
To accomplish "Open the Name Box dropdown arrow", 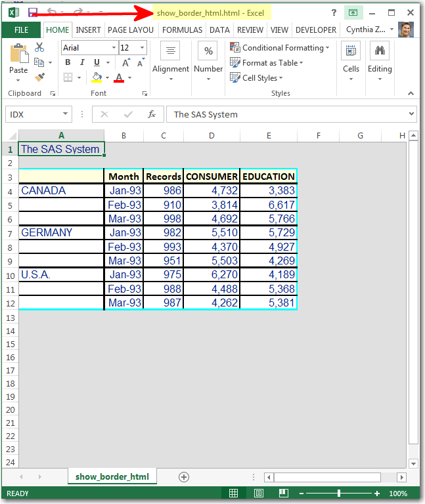I will (66, 114).
